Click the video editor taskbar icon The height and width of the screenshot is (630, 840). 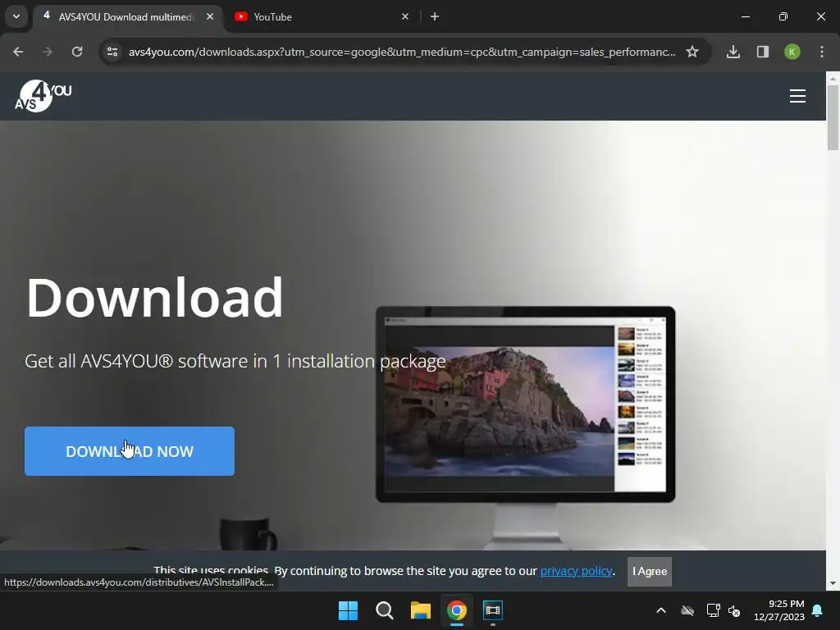[x=493, y=610]
